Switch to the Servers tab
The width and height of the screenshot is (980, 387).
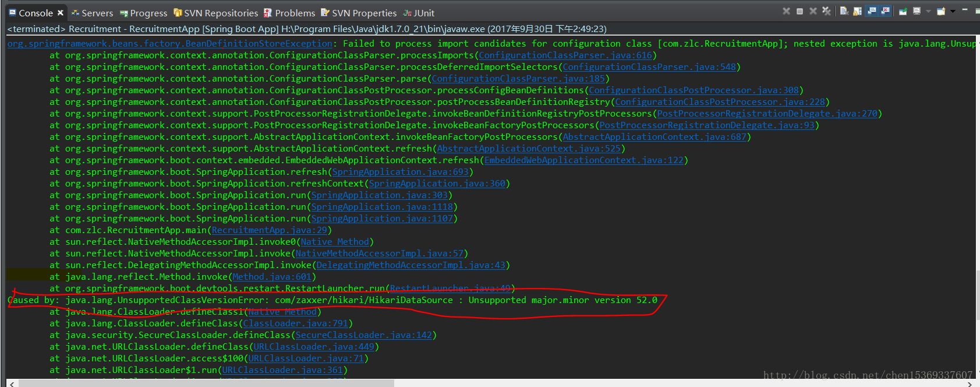coord(92,13)
